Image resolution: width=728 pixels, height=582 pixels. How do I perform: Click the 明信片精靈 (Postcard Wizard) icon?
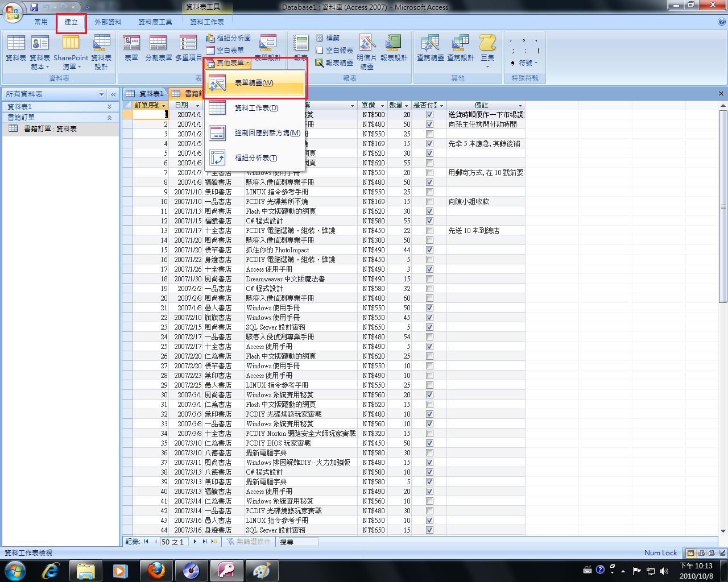click(367, 52)
